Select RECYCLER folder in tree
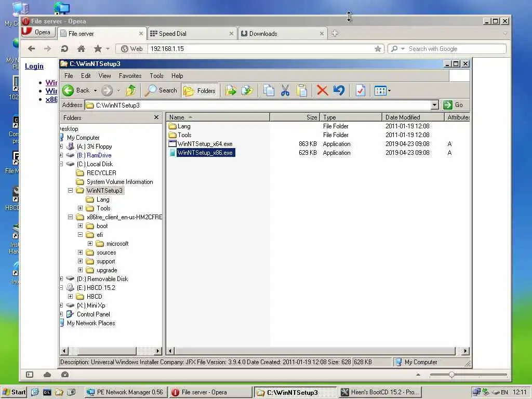 coord(101,173)
